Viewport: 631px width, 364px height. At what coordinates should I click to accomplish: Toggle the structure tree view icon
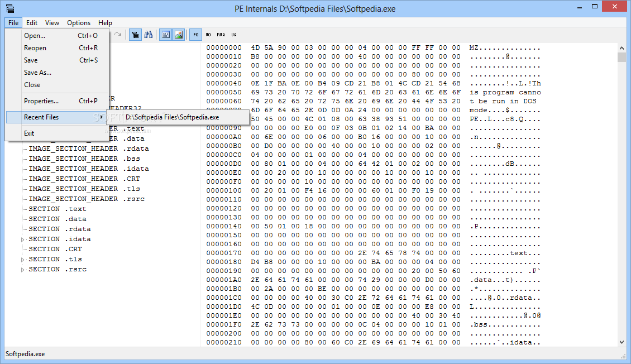[135, 35]
